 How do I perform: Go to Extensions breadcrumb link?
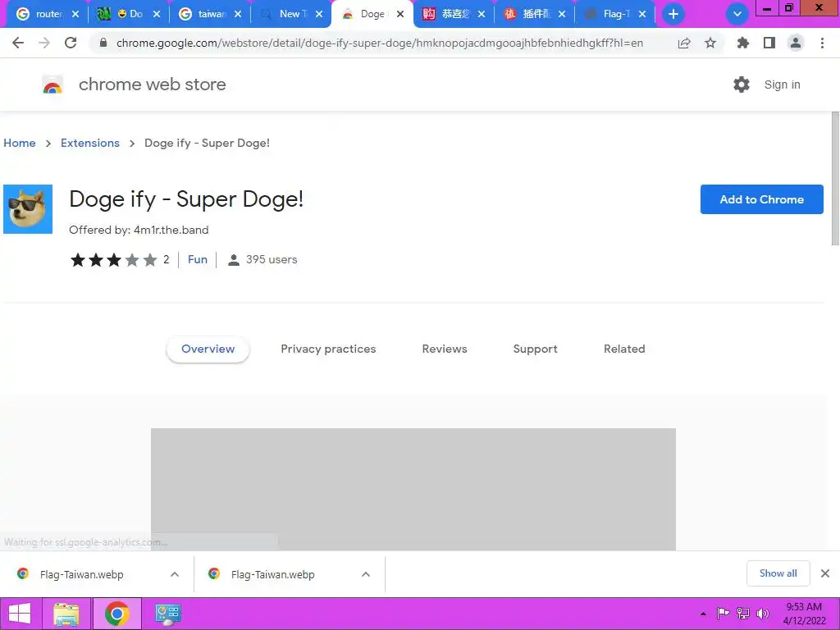(90, 143)
